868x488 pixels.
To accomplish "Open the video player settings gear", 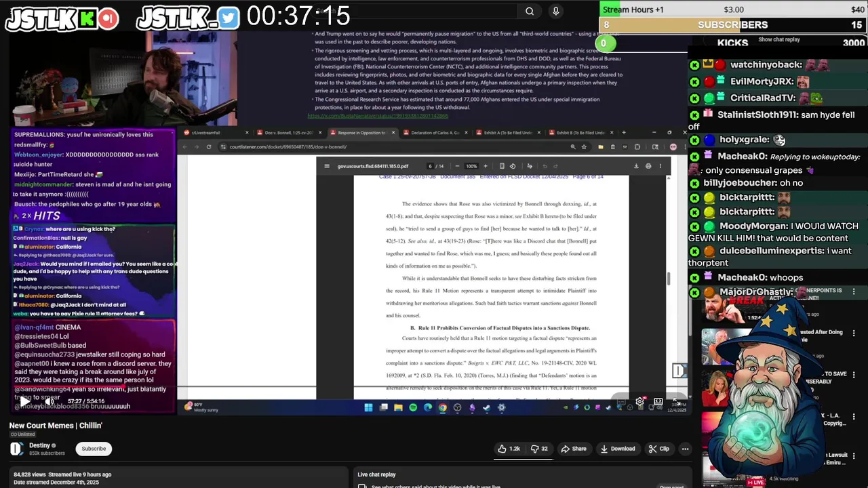I will 639,402.
